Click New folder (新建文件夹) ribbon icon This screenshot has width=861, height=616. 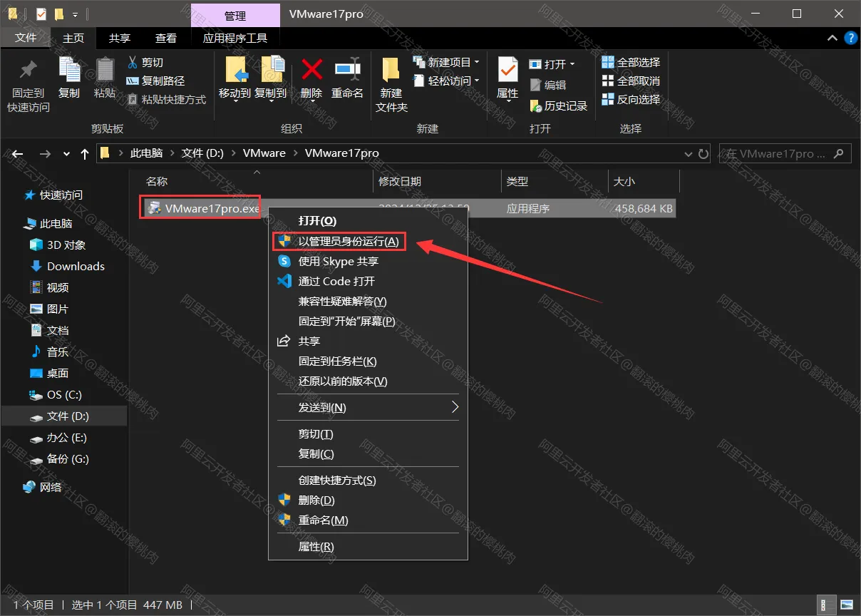coord(391,70)
